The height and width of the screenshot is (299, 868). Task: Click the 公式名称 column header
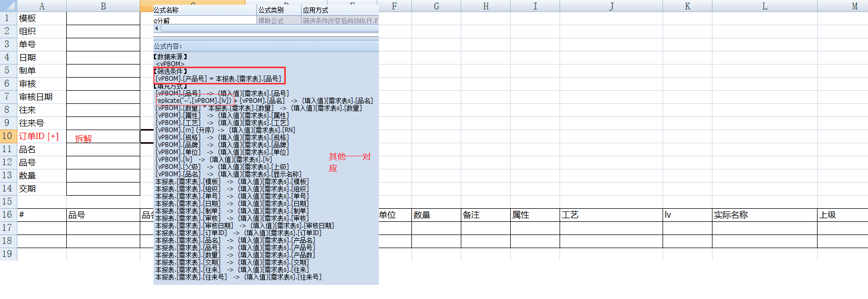(x=205, y=10)
